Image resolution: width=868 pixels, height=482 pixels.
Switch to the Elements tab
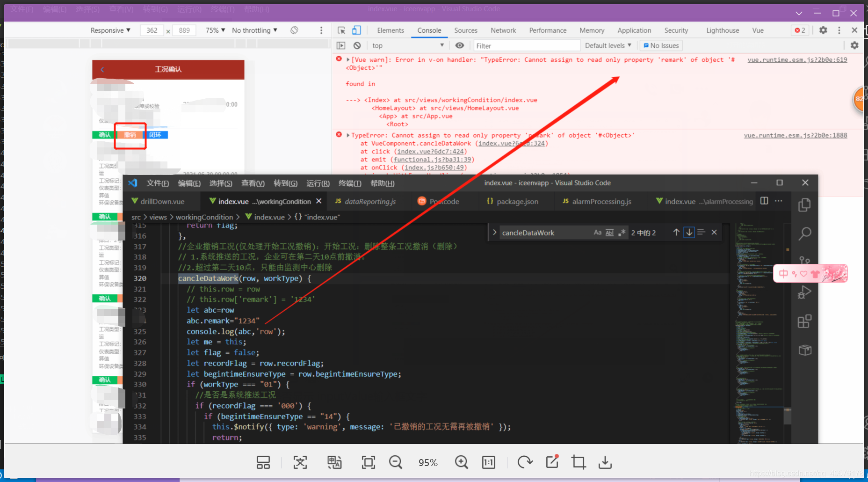tap(391, 30)
